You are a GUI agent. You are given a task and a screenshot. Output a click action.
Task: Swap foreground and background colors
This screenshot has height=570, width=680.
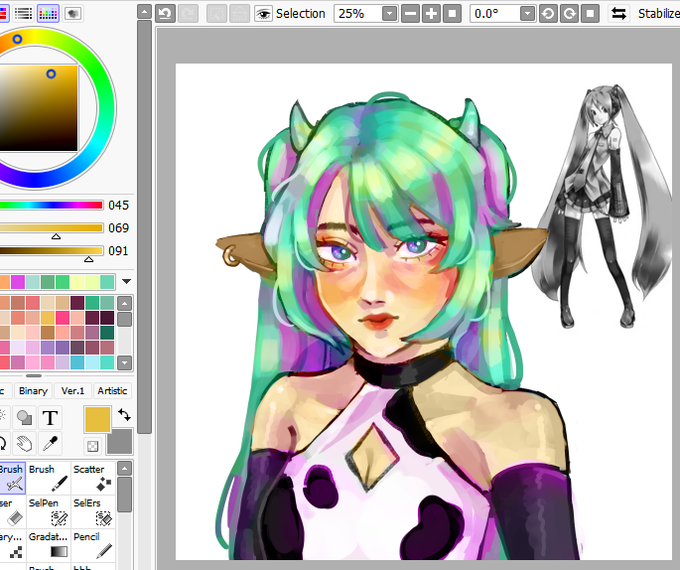[x=124, y=415]
